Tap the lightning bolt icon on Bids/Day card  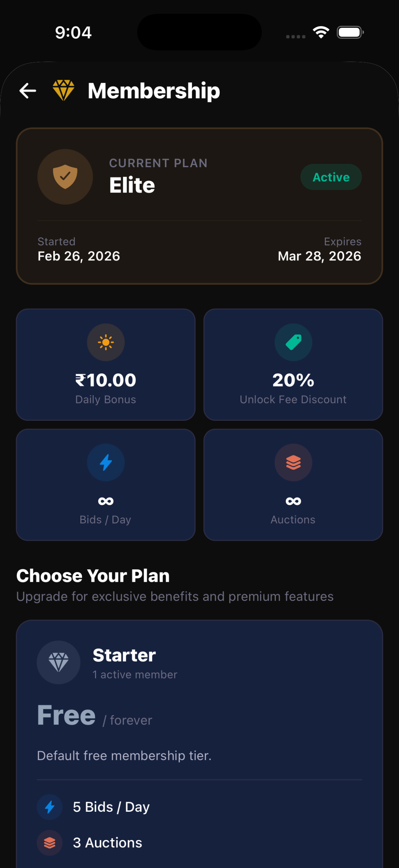(x=105, y=462)
